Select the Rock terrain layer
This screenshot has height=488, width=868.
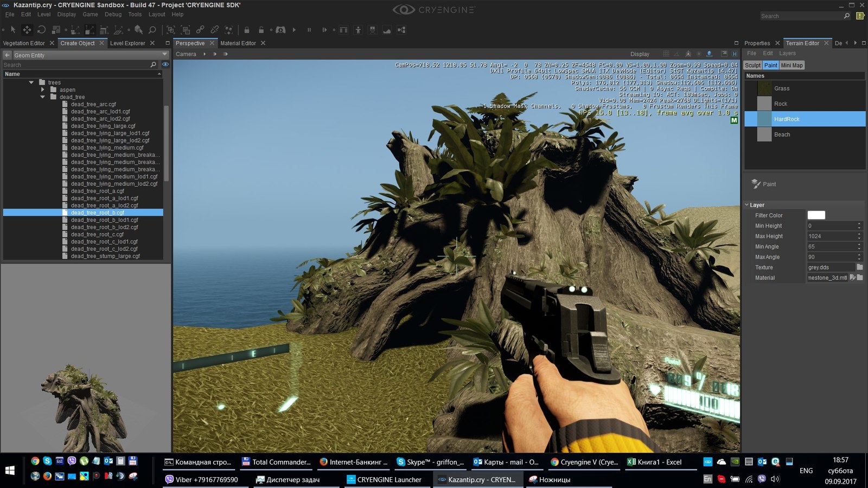point(805,104)
